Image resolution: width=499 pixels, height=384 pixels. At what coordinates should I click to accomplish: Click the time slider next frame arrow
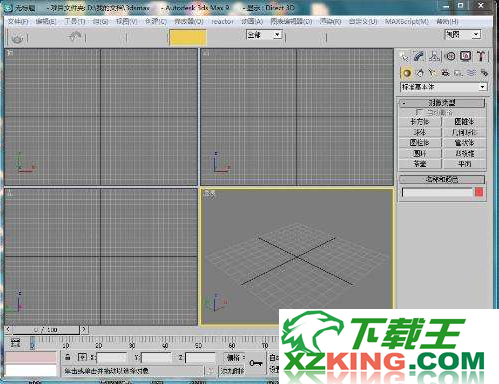84,330
